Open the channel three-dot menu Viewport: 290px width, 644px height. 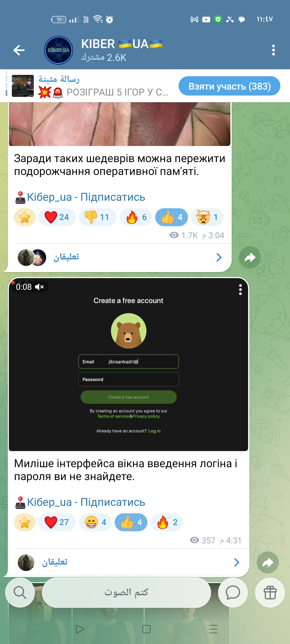point(273,50)
